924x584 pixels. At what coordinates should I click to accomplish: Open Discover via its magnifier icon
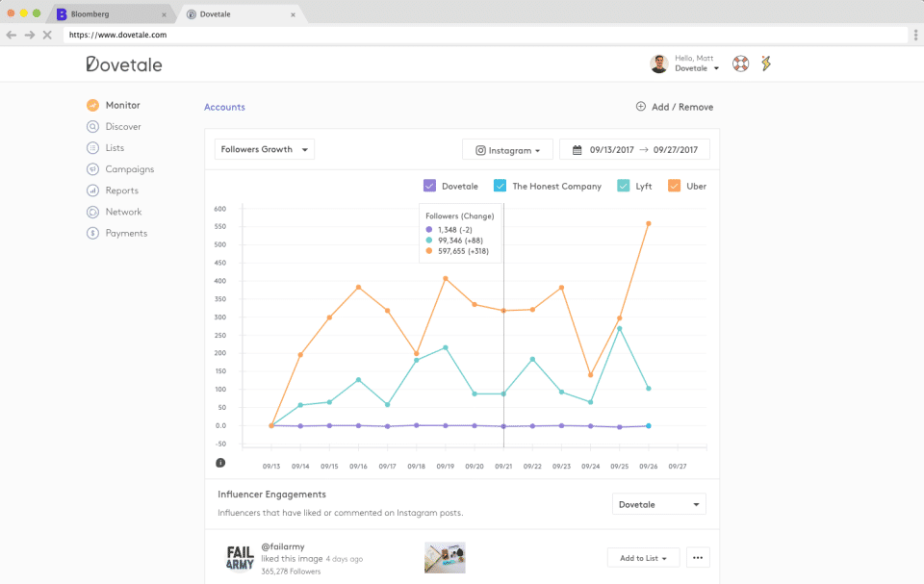92,127
